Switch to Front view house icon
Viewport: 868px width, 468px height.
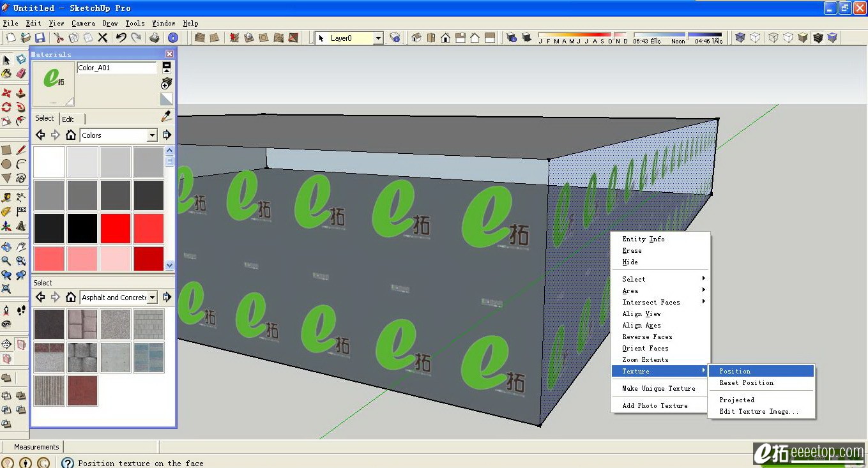tap(446, 38)
